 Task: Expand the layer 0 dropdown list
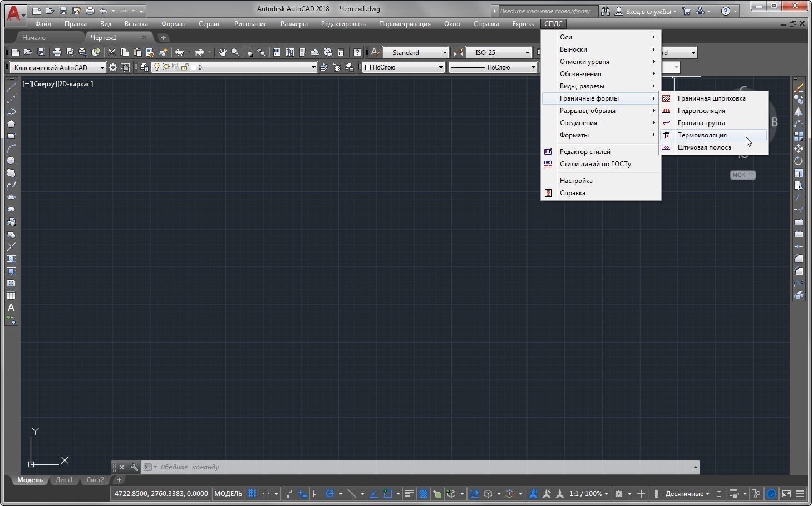[313, 67]
